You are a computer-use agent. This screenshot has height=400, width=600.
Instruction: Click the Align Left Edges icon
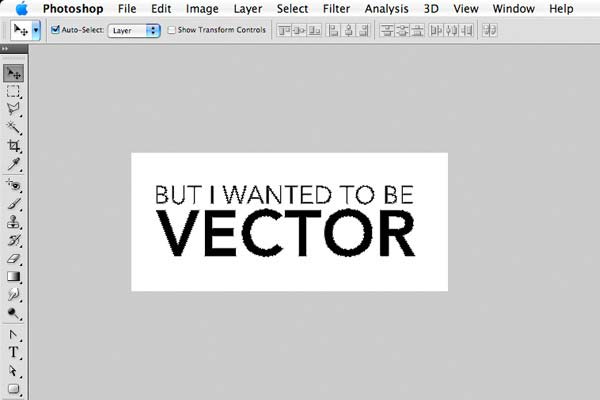pyautogui.click(x=334, y=30)
